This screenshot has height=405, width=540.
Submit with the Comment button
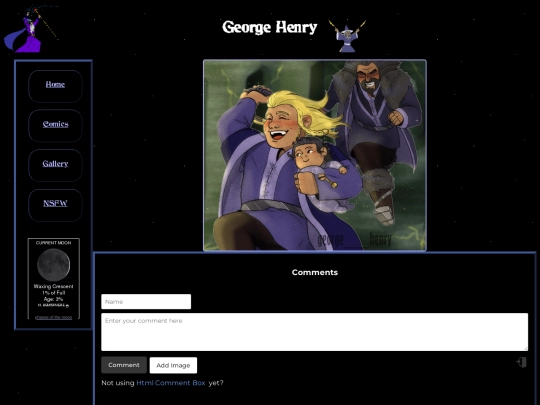coord(124,365)
